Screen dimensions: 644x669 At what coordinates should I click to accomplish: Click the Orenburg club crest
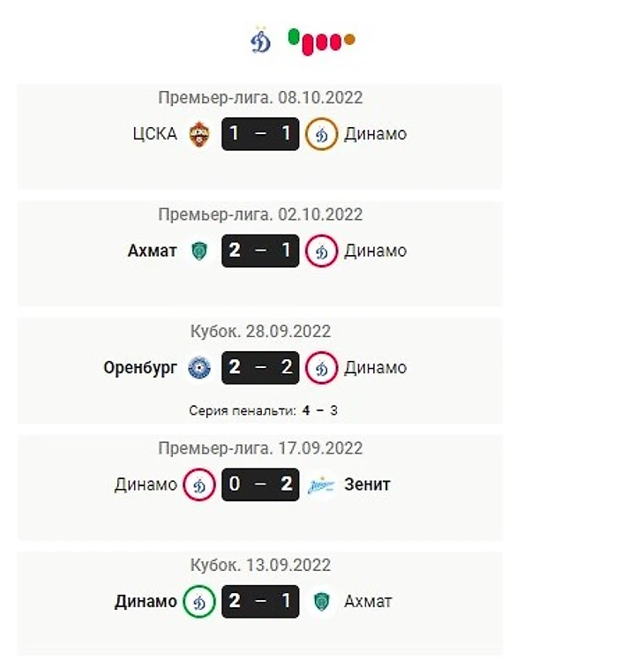pos(200,368)
